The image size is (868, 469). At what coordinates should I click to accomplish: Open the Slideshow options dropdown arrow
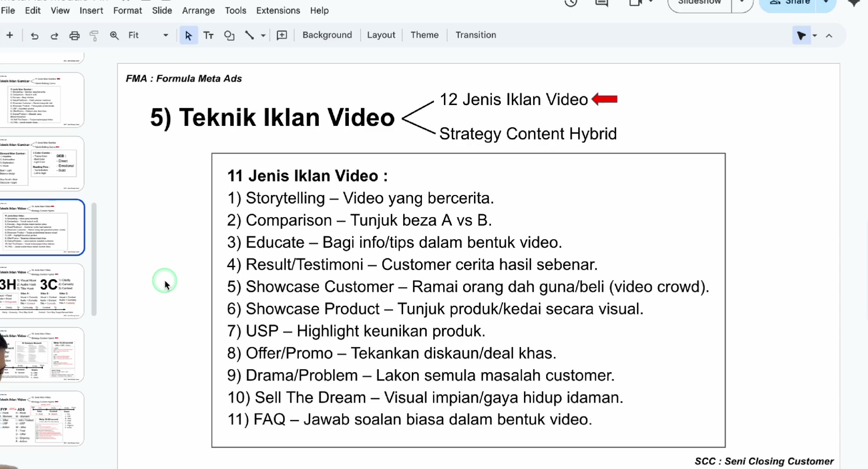click(742, 2)
